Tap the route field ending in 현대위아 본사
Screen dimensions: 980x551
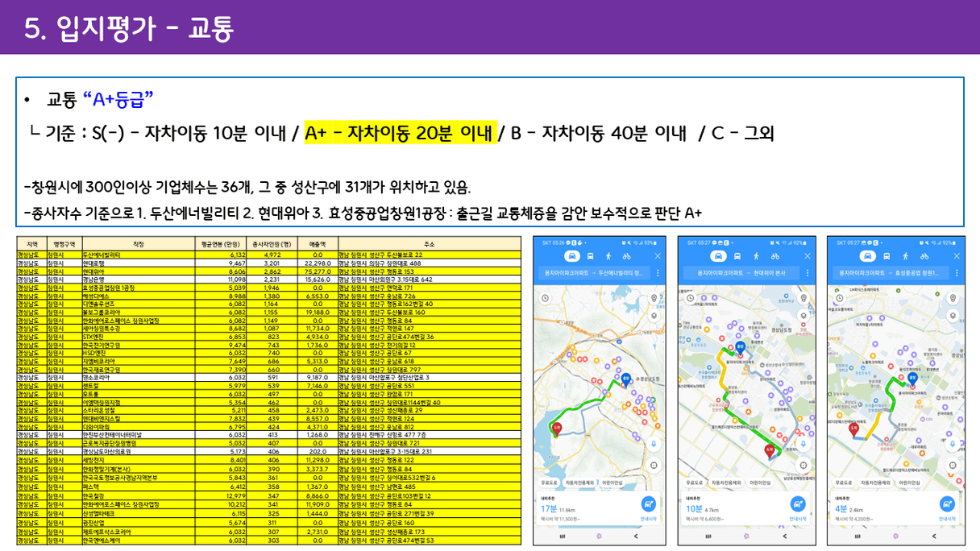[742, 273]
